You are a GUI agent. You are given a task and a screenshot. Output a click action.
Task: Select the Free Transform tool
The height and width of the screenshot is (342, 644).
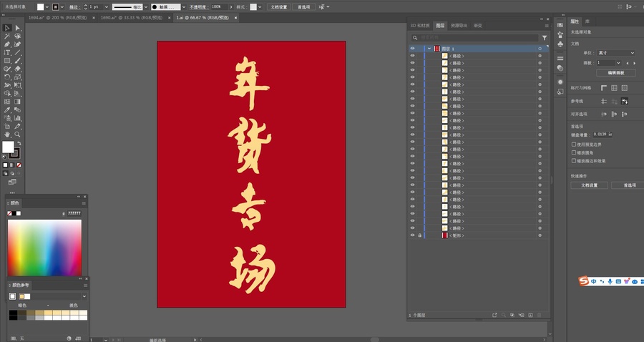point(18,85)
